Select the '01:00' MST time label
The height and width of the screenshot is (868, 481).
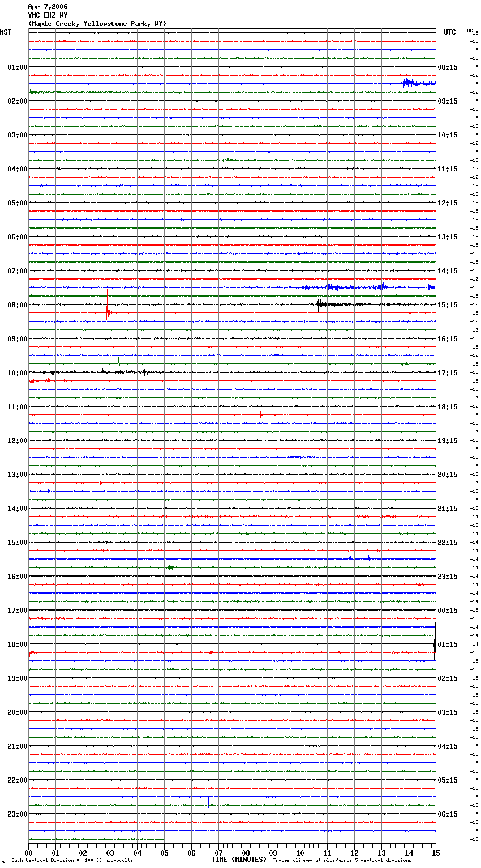[x=18, y=67]
